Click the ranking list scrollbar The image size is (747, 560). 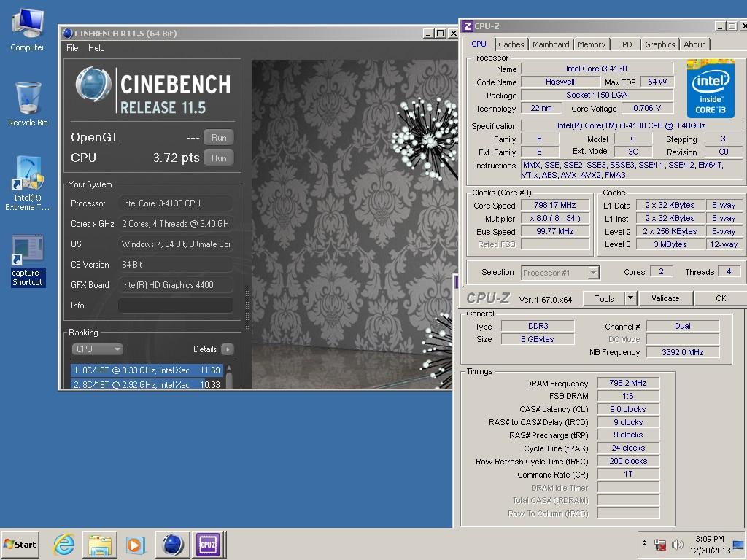click(229, 377)
